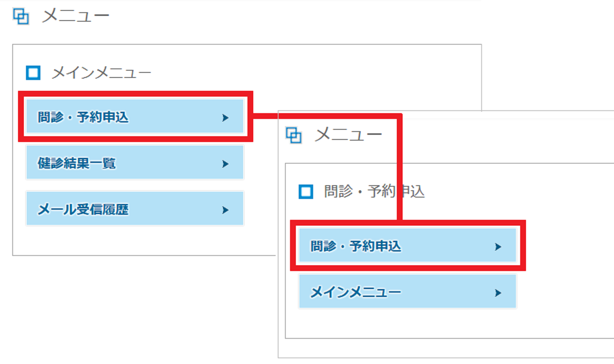Click the red connector line between highlighted buttons

click(325, 116)
